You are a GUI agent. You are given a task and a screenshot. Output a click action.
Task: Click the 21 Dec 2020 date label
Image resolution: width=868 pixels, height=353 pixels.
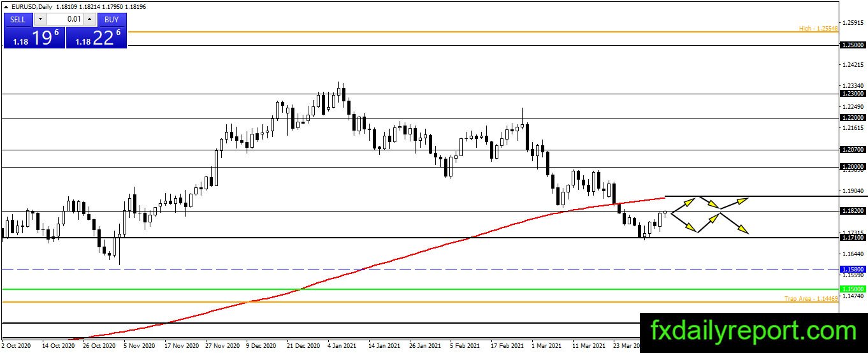click(303, 346)
